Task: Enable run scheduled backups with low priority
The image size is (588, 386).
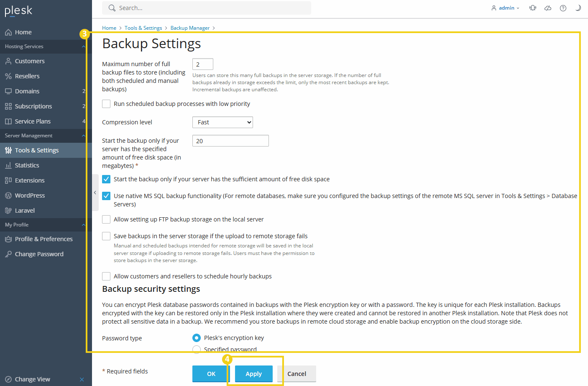Action: pyautogui.click(x=106, y=104)
